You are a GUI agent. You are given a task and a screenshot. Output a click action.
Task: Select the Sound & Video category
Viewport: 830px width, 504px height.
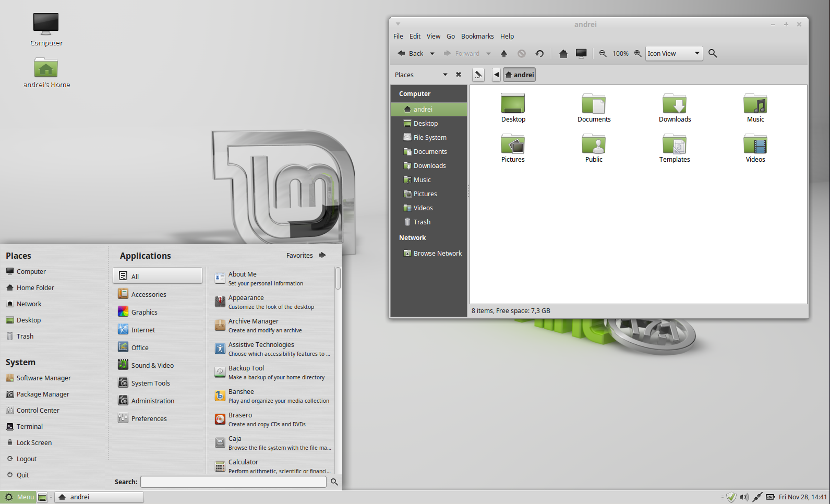pos(152,366)
